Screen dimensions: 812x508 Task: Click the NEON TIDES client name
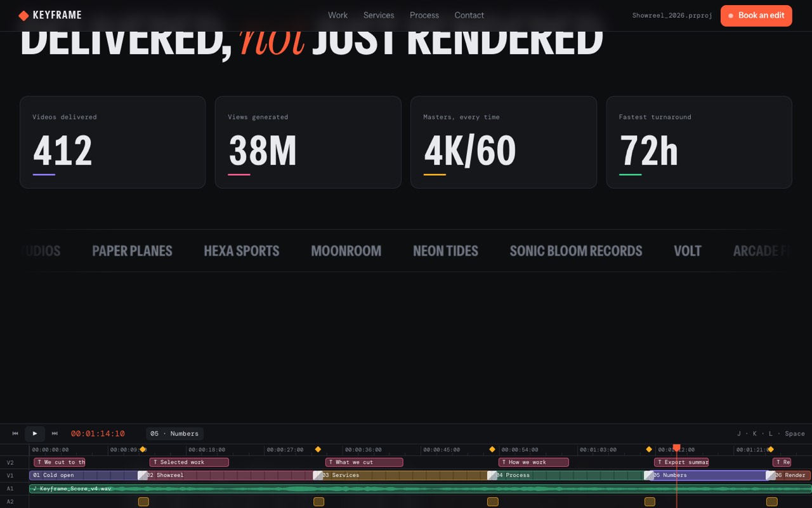[446, 251]
